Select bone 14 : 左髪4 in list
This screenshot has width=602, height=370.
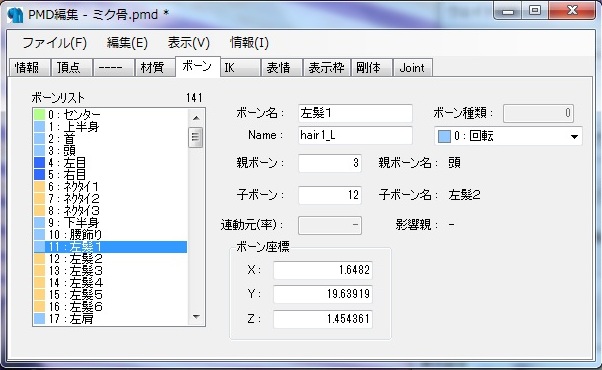(110, 283)
